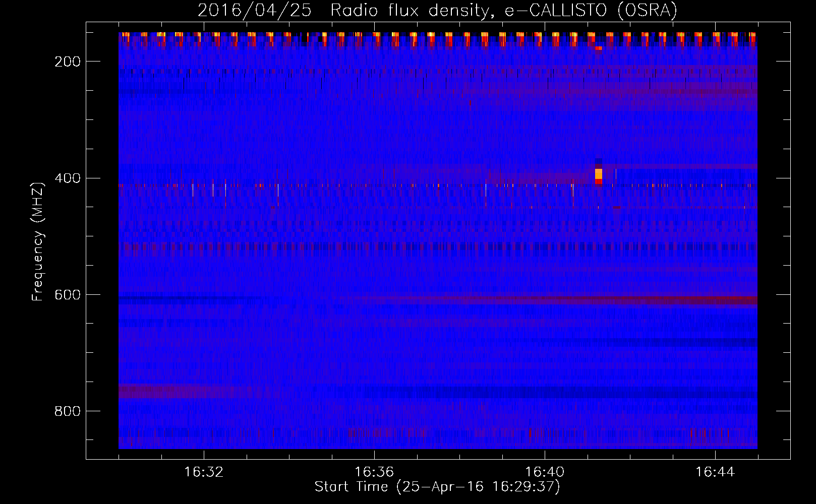
Task: Click the 16:44 time tick label
Action: pos(715,472)
